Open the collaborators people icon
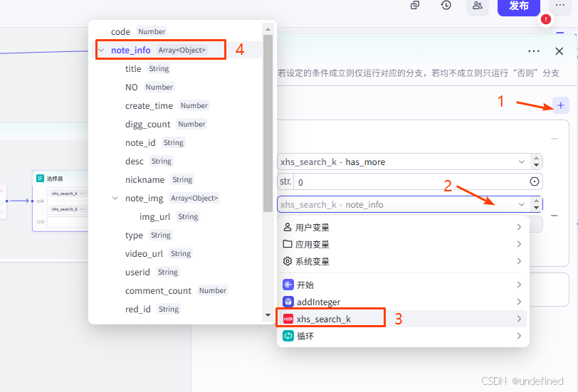Screen dimensions: 578x392 coord(478,6)
